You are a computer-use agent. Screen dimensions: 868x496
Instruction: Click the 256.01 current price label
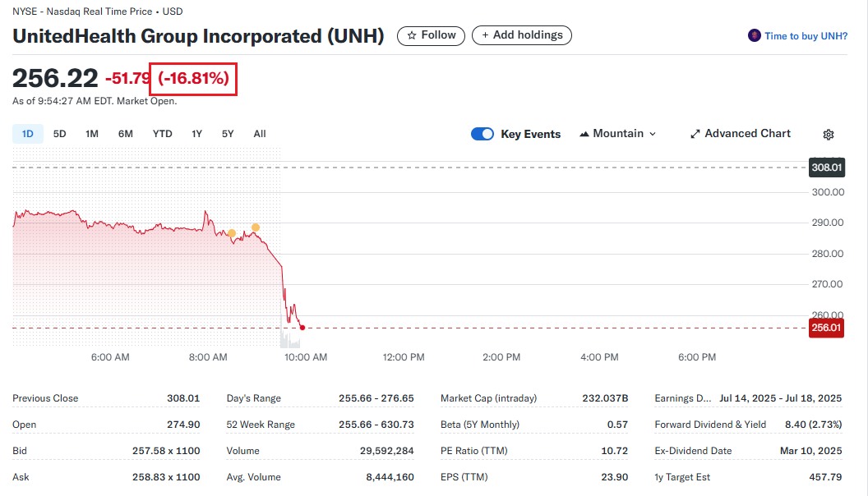pos(826,328)
